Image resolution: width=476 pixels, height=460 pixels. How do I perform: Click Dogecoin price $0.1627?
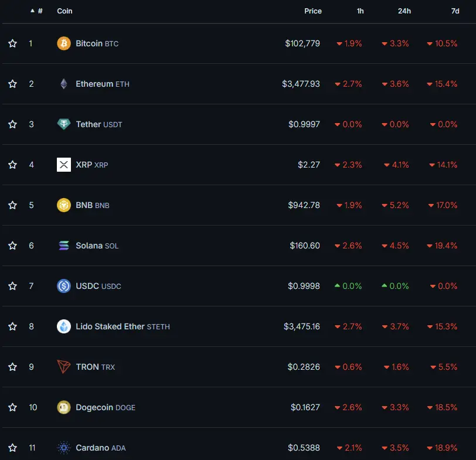(x=305, y=407)
